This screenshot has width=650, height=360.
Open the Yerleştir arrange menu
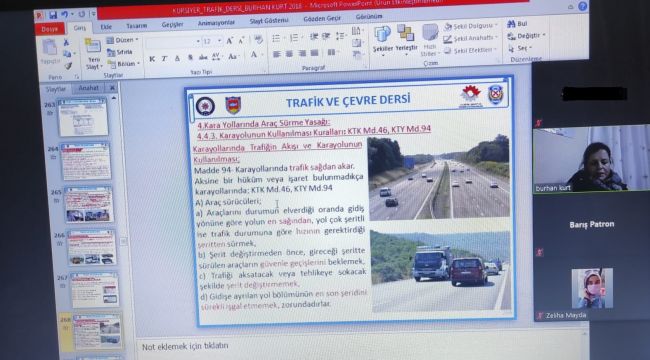pyautogui.click(x=406, y=38)
